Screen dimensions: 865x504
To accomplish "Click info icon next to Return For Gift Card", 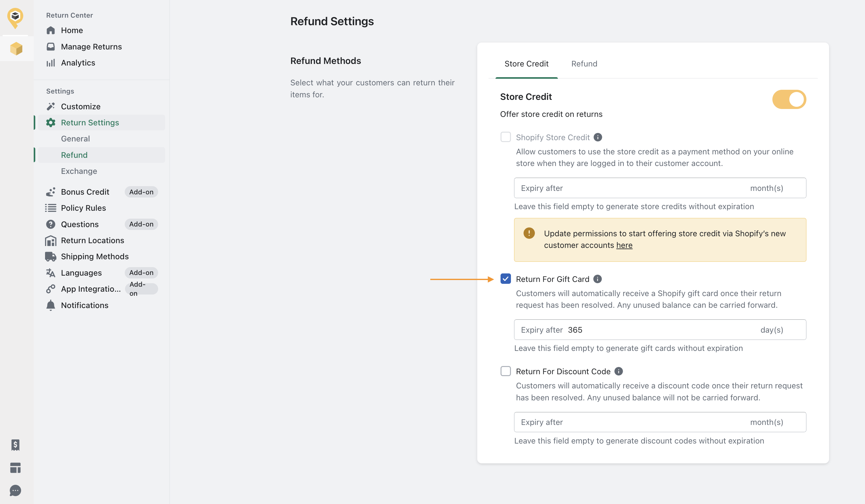I will (x=597, y=279).
